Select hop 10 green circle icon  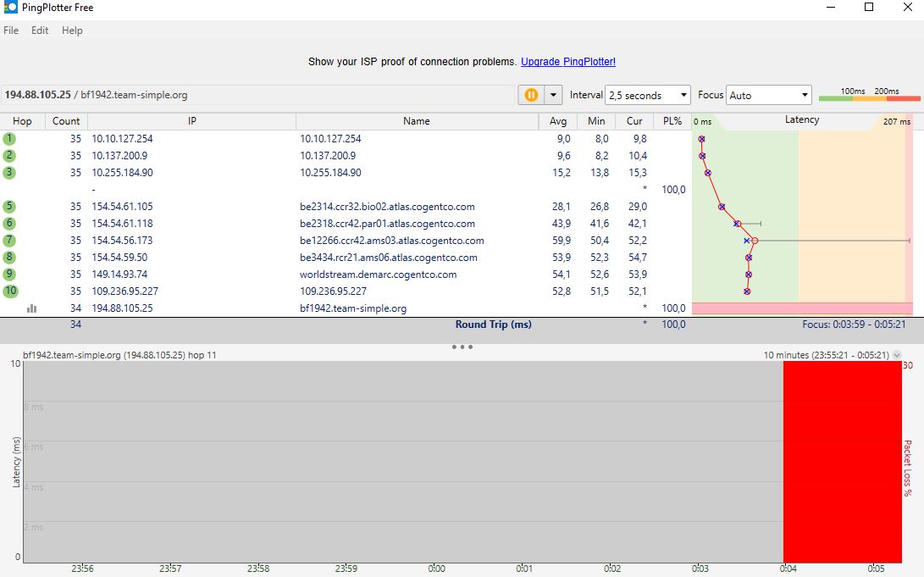(11, 291)
